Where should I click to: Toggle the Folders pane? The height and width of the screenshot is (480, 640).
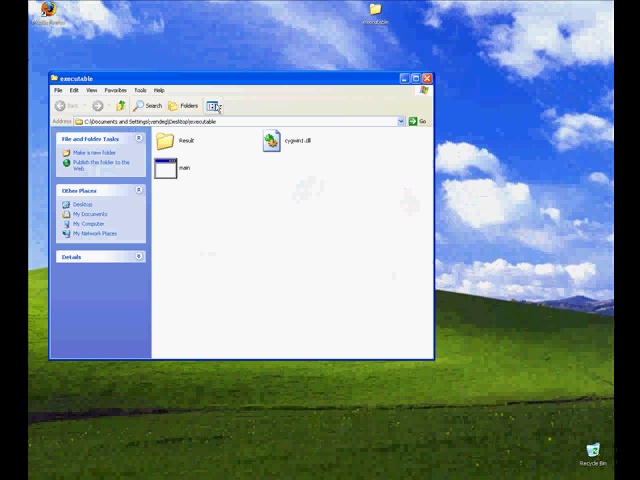[x=183, y=106]
